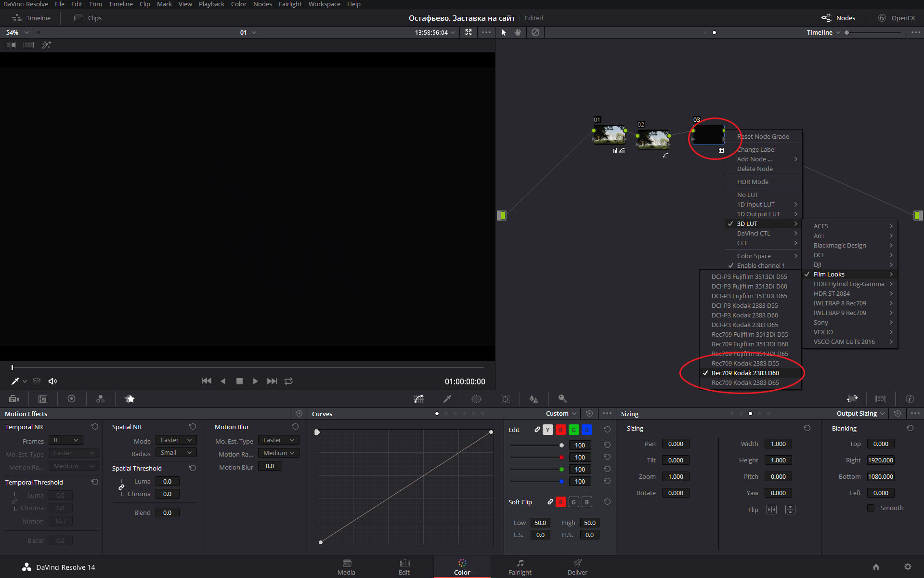Open the Tracker palette
This screenshot has width=924, height=578.
tap(505, 399)
